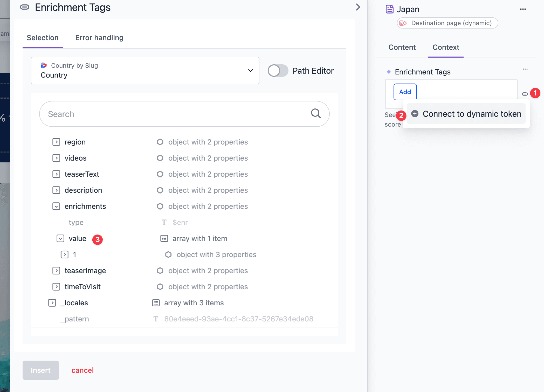
Task: Expand array item 1
Action: coord(65,255)
